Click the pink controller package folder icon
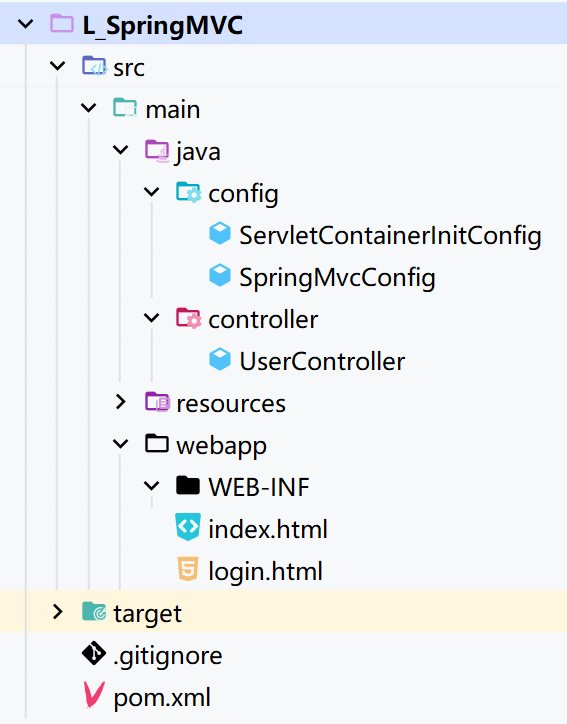This screenshot has height=724, width=567. coord(188,318)
